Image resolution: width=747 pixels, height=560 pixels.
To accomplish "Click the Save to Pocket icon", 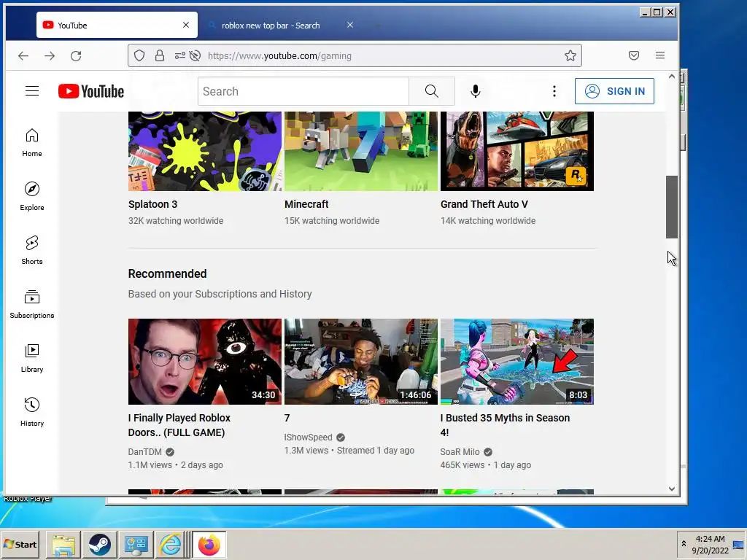I will (x=634, y=55).
